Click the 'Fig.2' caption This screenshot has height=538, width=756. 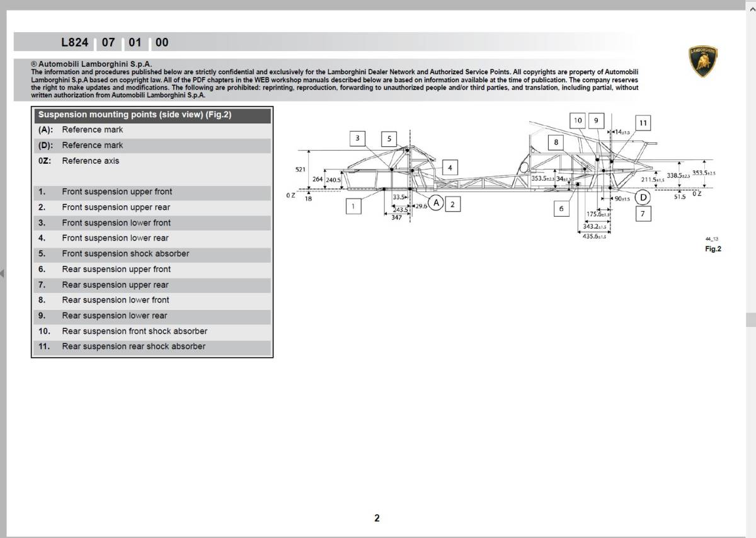713,249
